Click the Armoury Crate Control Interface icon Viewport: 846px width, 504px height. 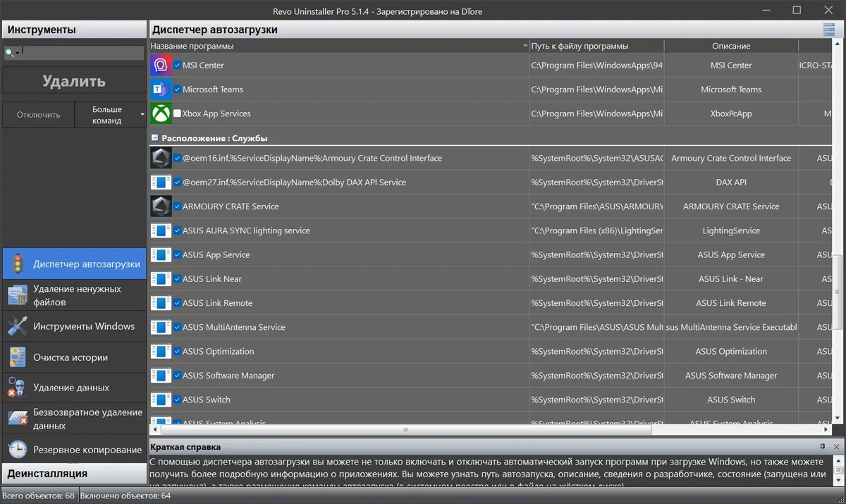point(161,159)
